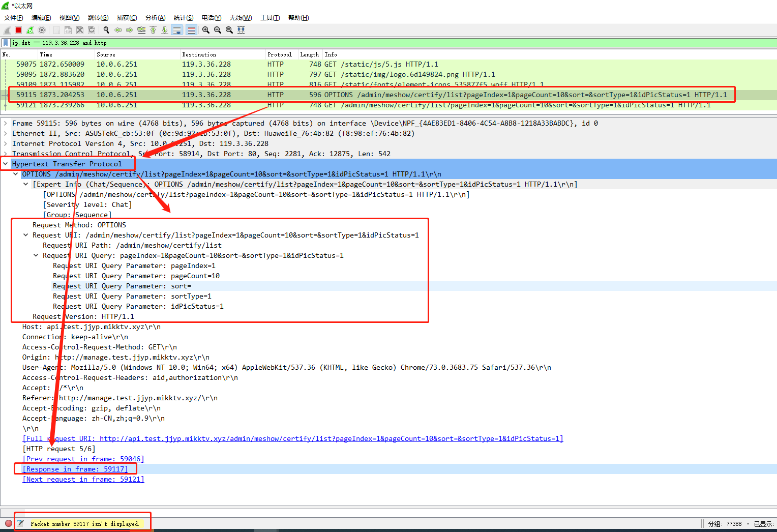Zoom out the main window text
Screen dimensions: 777x532
218,30
